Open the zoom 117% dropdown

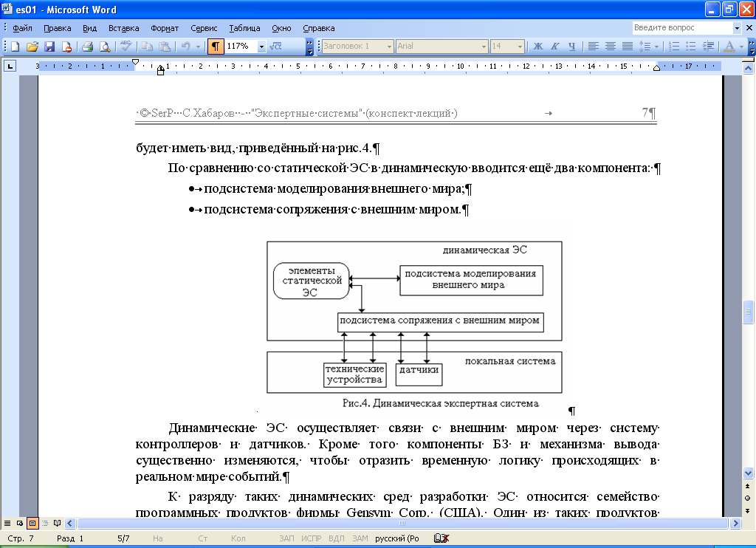point(261,47)
